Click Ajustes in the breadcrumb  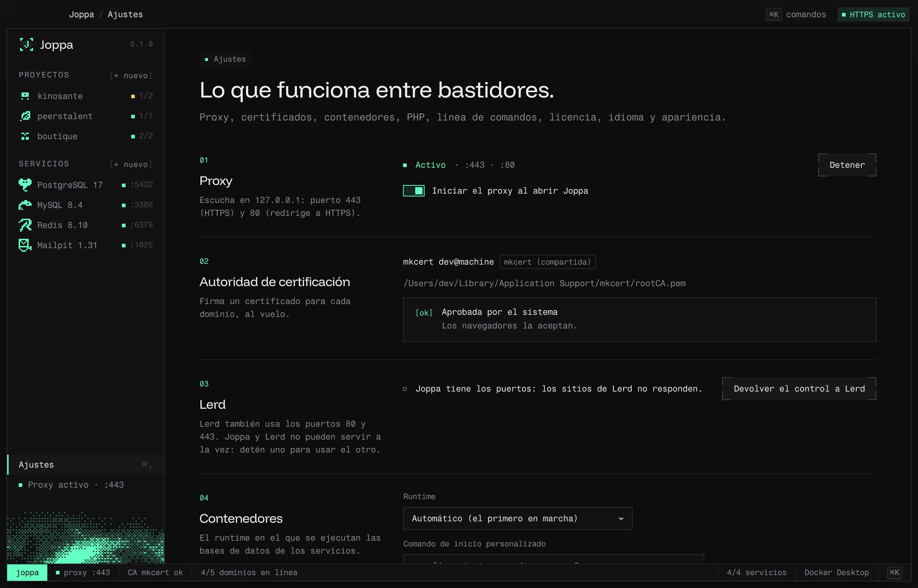(x=125, y=14)
